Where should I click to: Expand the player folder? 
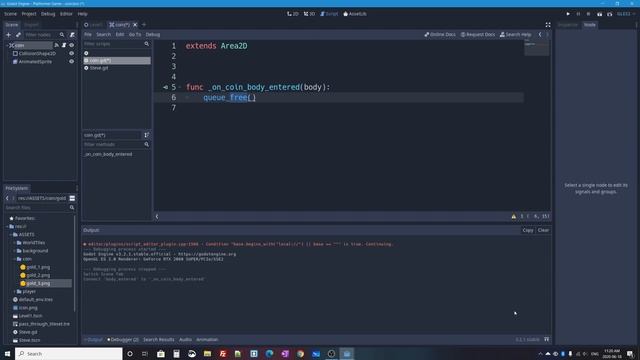pos(15,291)
